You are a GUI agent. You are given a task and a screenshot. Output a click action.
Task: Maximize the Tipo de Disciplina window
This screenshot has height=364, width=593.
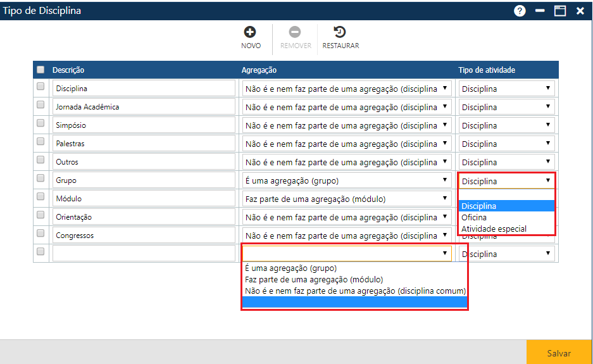(559, 11)
